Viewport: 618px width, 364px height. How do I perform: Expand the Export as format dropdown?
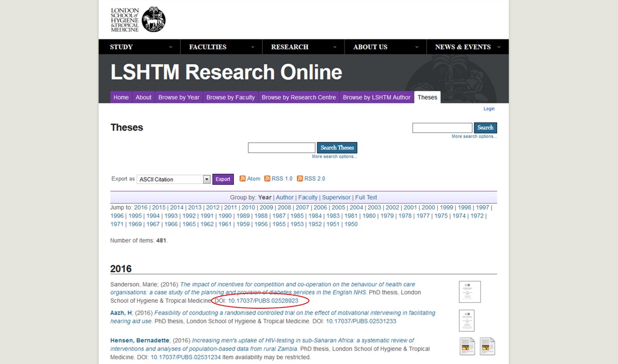coord(207,179)
